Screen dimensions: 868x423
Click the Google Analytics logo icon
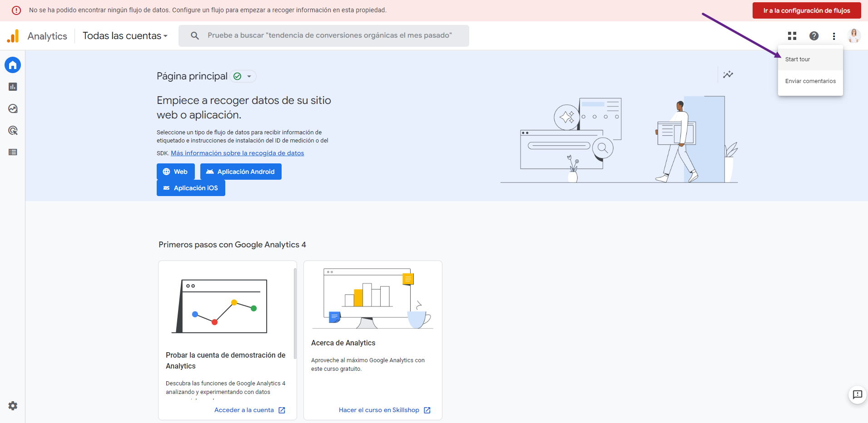[13, 36]
